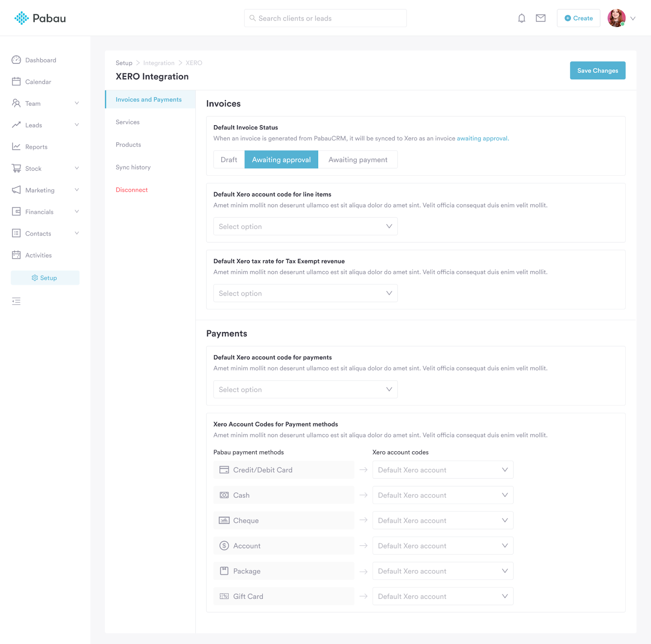
Task: Click the search magnifier icon
Action: point(253,18)
